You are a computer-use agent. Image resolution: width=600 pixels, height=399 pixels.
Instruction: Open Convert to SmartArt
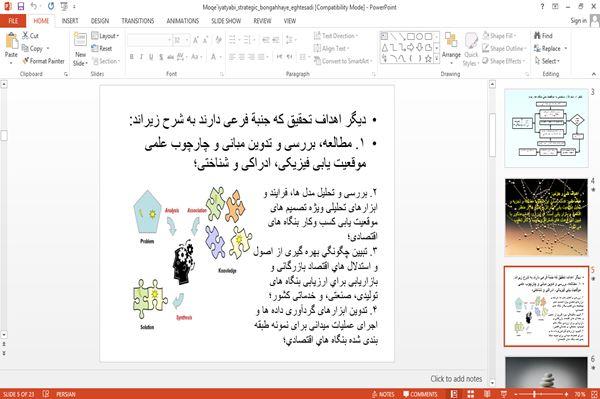coord(342,61)
